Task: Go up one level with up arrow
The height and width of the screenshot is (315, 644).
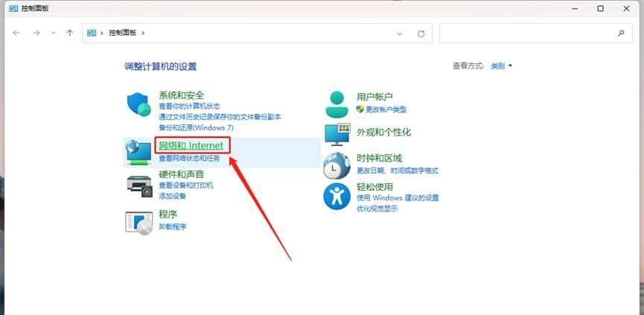Action: [70, 33]
